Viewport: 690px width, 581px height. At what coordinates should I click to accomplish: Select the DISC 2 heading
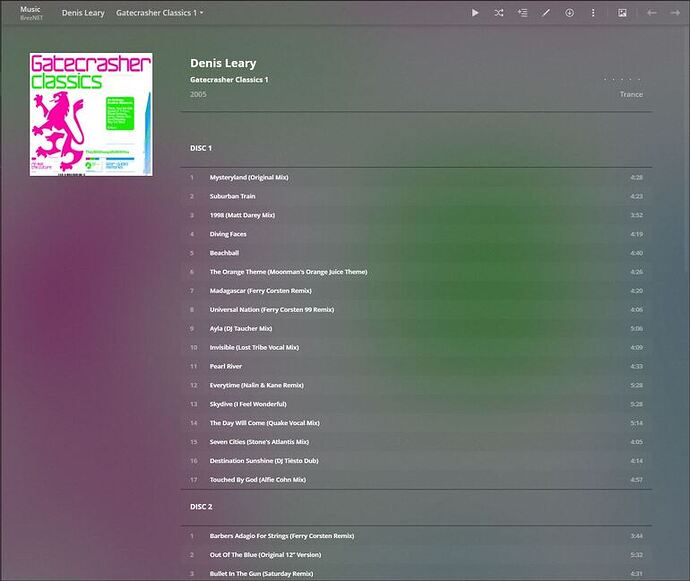[201, 507]
